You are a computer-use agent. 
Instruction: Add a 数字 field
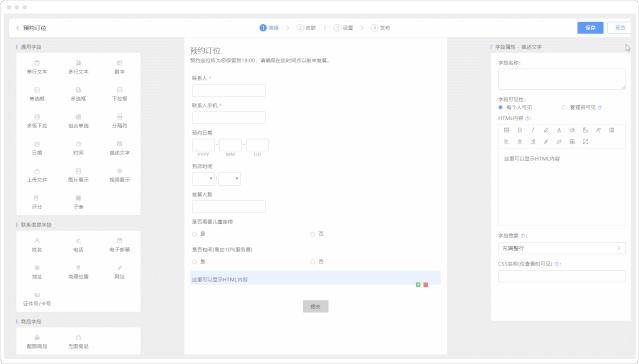click(x=119, y=67)
